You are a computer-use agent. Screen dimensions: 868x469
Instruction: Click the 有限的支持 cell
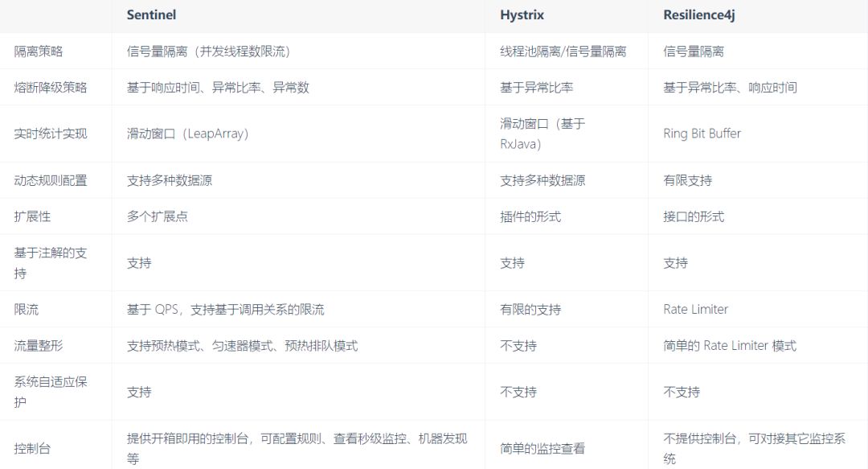tap(530, 310)
